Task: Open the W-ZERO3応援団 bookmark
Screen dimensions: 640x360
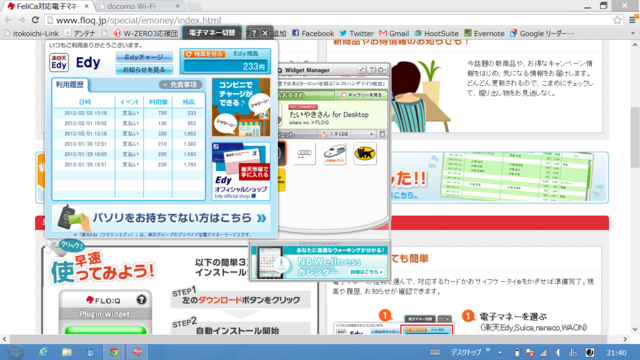Action: [146, 33]
